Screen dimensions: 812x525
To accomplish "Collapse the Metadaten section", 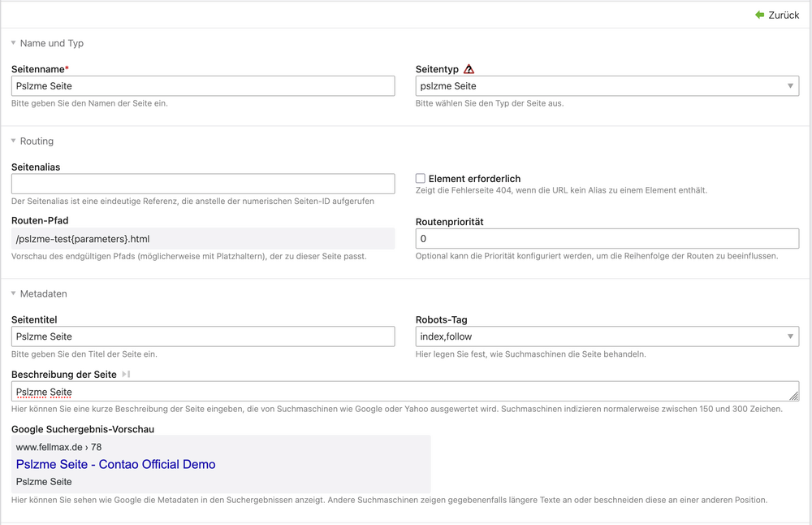I will (x=14, y=293).
